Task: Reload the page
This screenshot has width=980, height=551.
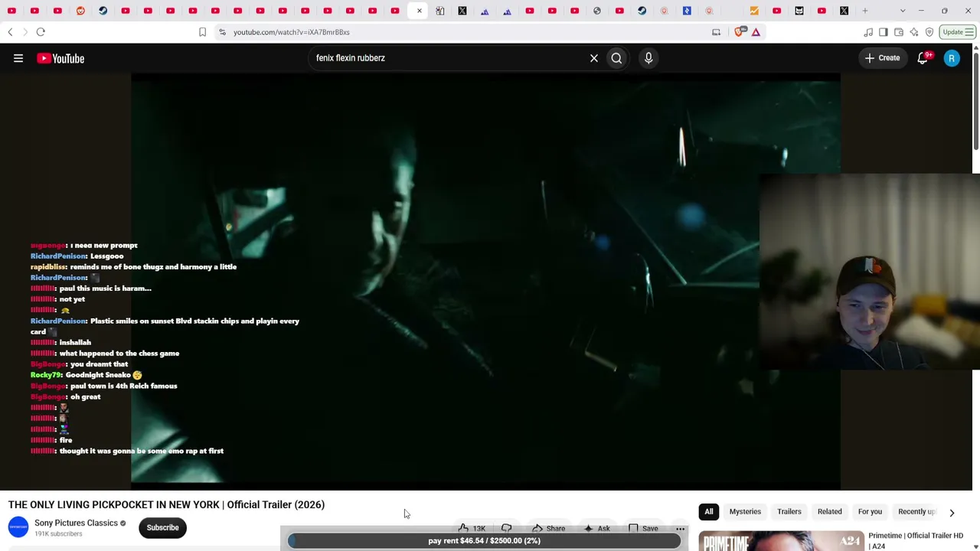Action: (41, 32)
